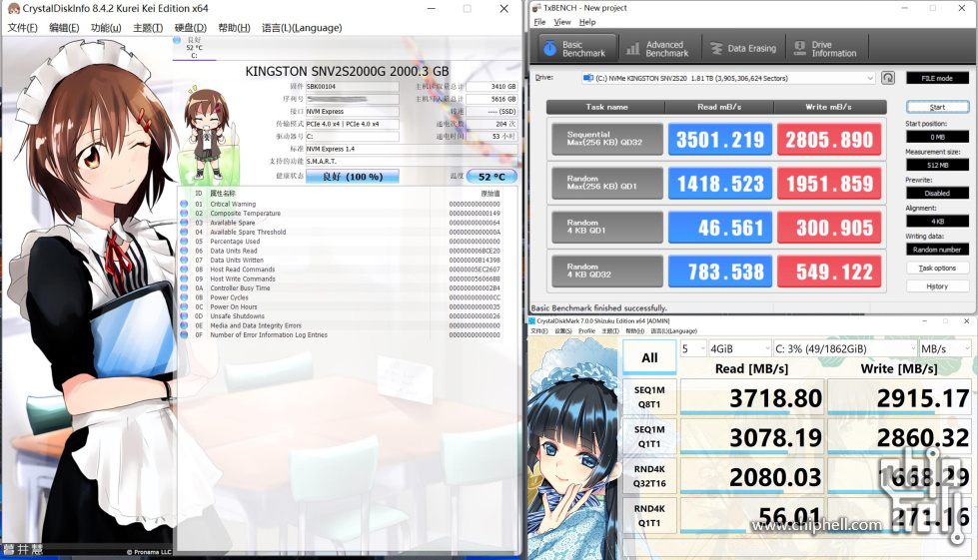978x560 pixels.
Task: Click the 3718.80 SEQ1M Q8T1 read result
Action: coord(751,397)
